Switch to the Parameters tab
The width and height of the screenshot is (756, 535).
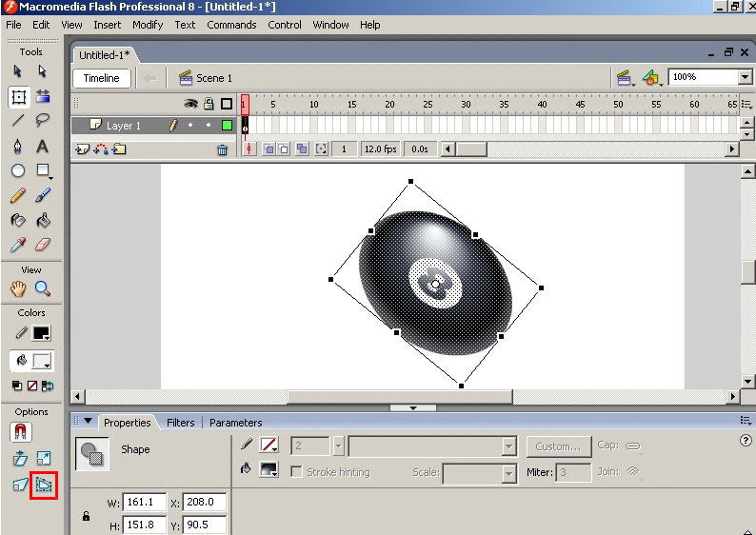(236, 423)
